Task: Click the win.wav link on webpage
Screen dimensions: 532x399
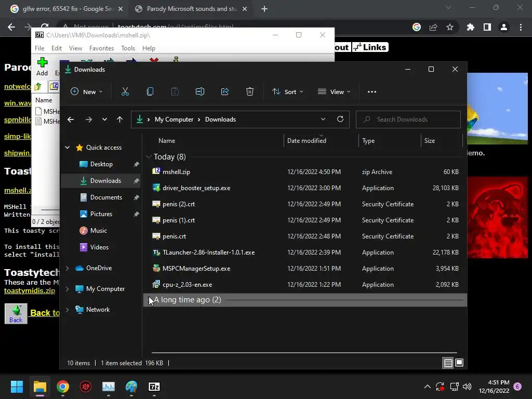Action: click(x=18, y=103)
